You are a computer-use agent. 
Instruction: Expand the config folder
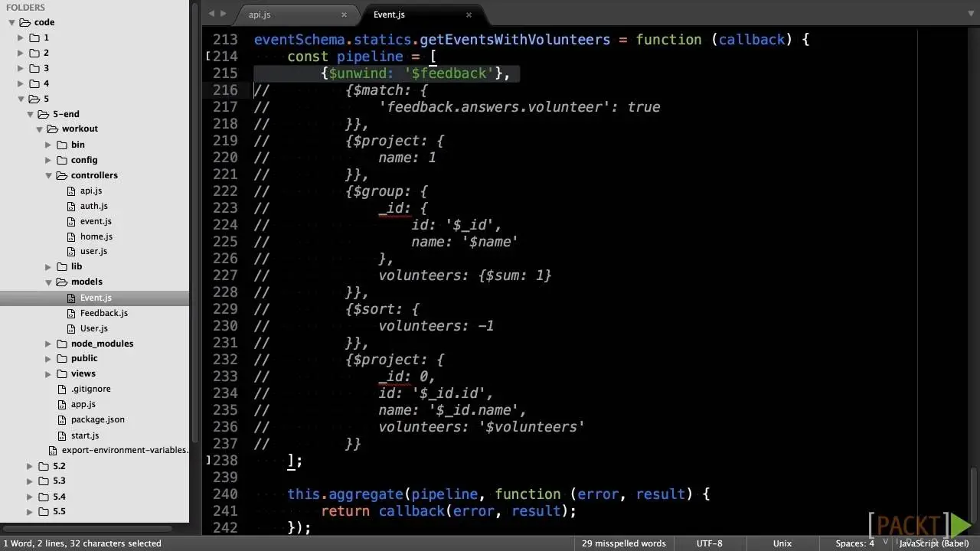coord(48,160)
